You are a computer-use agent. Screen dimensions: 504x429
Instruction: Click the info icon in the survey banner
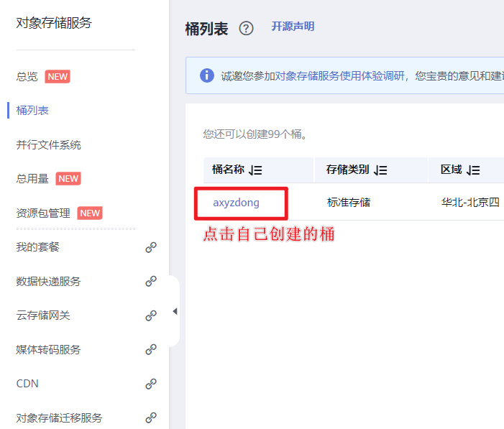click(x=206, y=75)
